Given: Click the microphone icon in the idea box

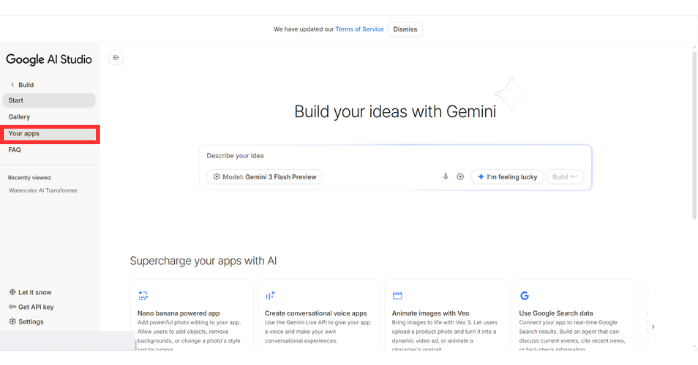Looking at the screenshot, I should (445, 176).
